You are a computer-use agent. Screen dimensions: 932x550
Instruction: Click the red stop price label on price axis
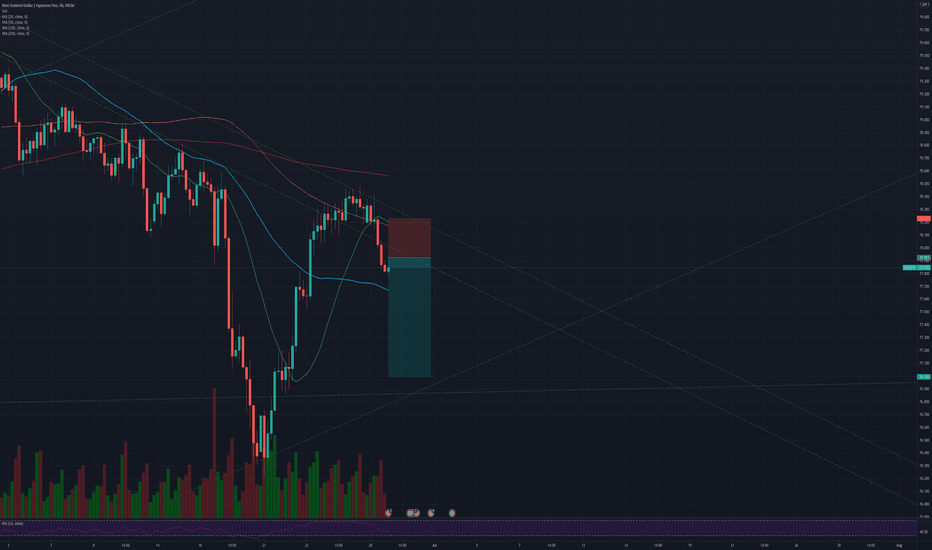[924, 219]
